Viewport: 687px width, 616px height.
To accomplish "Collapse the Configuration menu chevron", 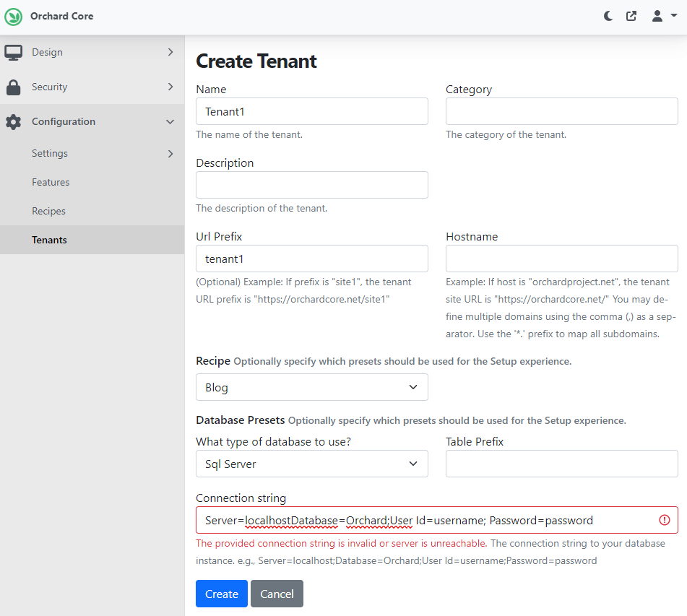I will 170,122.
